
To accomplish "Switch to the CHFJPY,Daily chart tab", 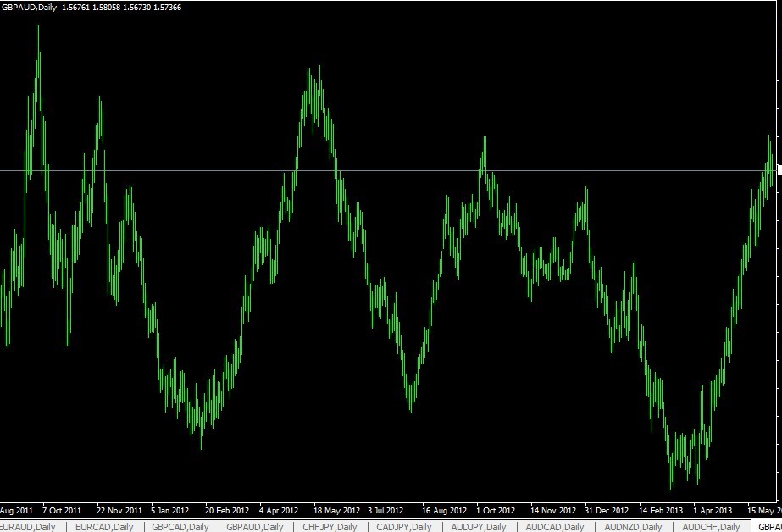I will (x=329, y=527).
